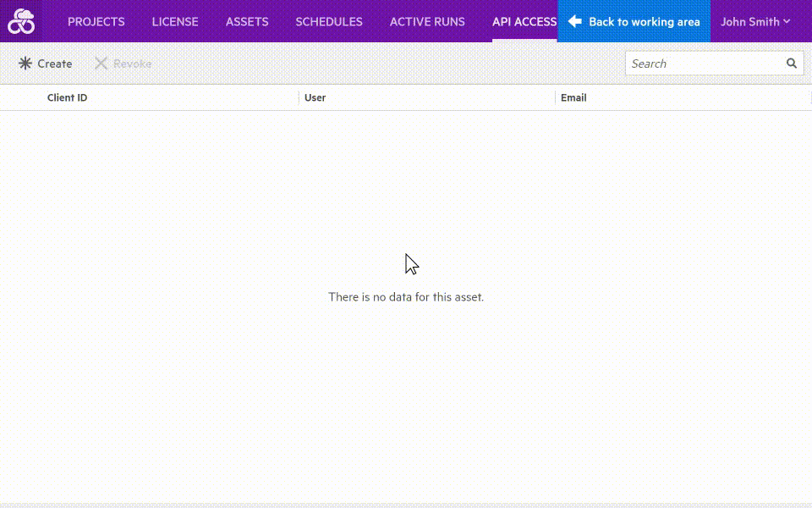Click inside the Search field

pyautogui.click(x=702, y=63)
